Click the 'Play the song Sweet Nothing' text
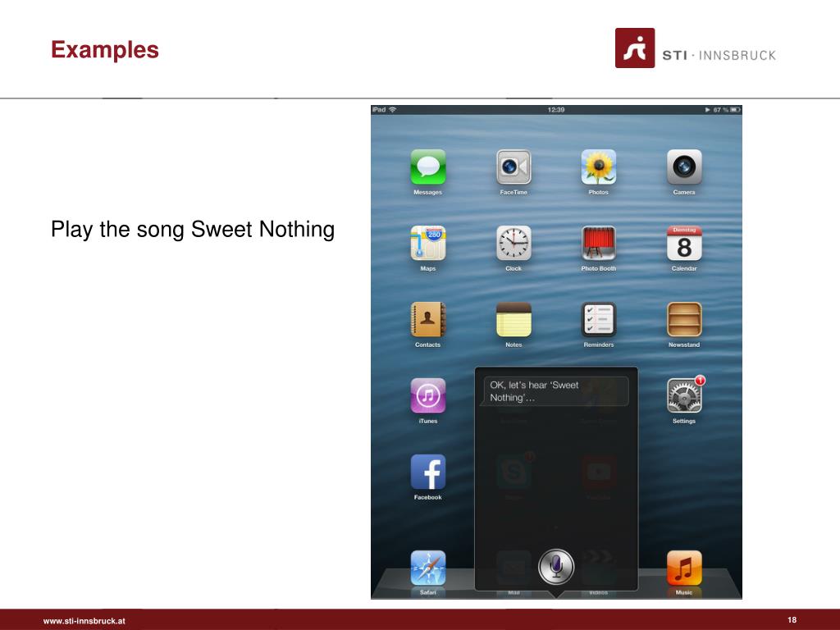This screenshot has height=630, width=840. click(x=193, y=230)
